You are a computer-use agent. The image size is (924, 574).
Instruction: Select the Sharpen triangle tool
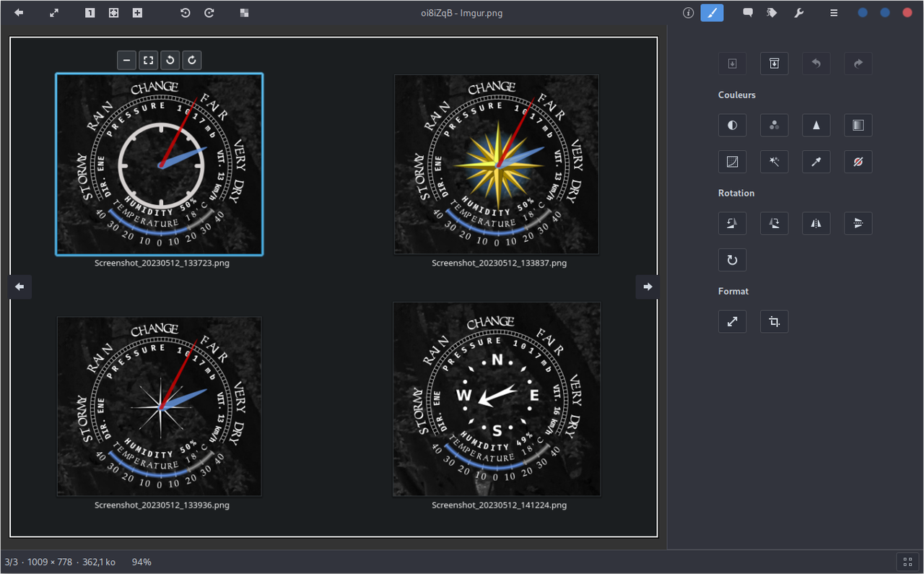pos(816,125)
